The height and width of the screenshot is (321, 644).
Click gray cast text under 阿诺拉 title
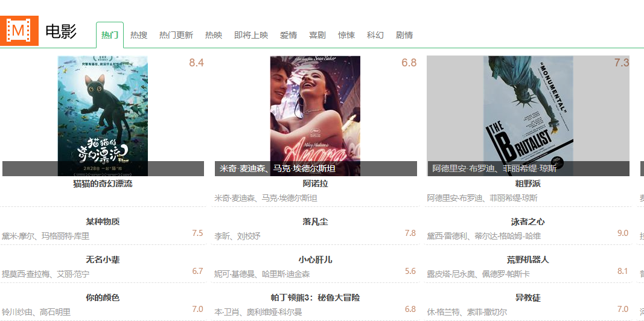[x=266, y=199]
